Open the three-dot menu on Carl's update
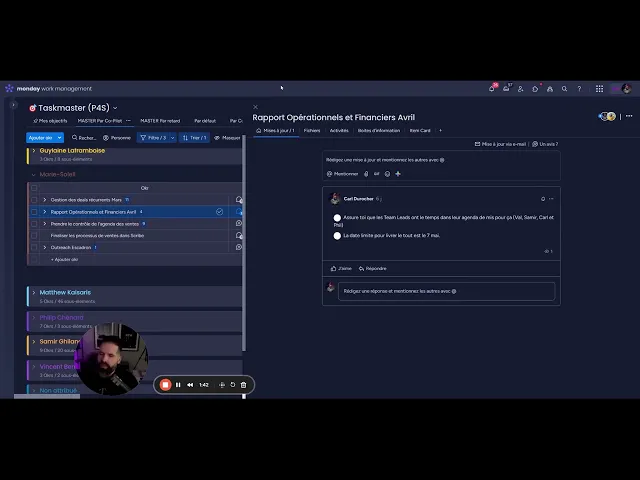Image resolution: width=640 pixels, height=480 pixels. click(551, 199)
